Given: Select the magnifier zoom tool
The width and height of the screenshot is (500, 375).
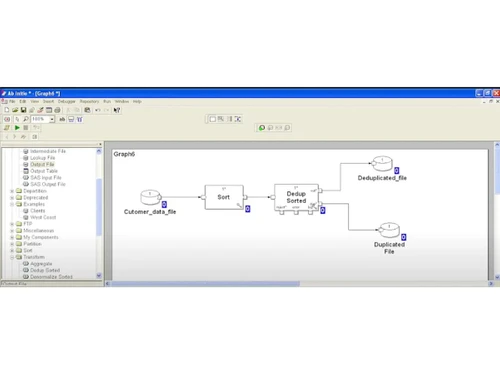Looking at the screenshot, I should click(26, 119).
